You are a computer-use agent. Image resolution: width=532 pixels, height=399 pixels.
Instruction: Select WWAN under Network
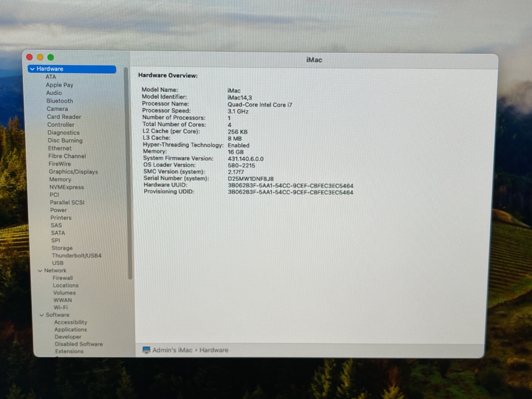tap(63, 300)
